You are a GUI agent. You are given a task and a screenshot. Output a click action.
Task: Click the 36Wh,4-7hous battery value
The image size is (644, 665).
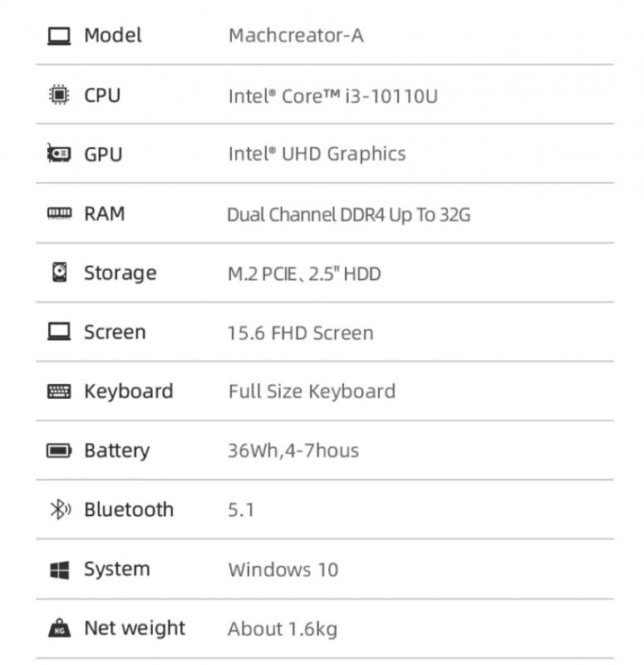293,451
